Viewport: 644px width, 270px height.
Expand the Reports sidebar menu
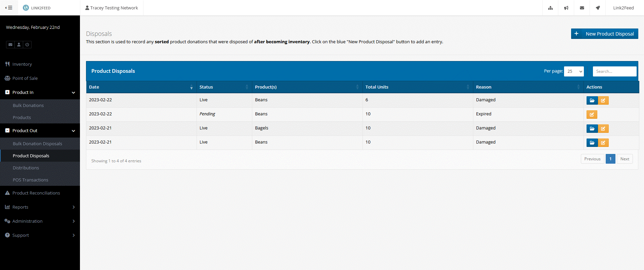40,207
